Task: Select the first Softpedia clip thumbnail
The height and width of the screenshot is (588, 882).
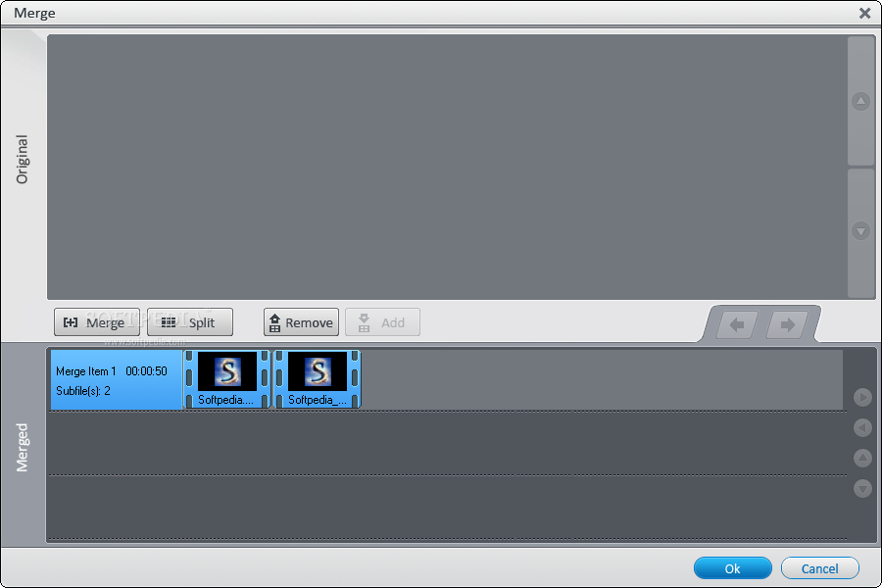Action: click(226, 378)
